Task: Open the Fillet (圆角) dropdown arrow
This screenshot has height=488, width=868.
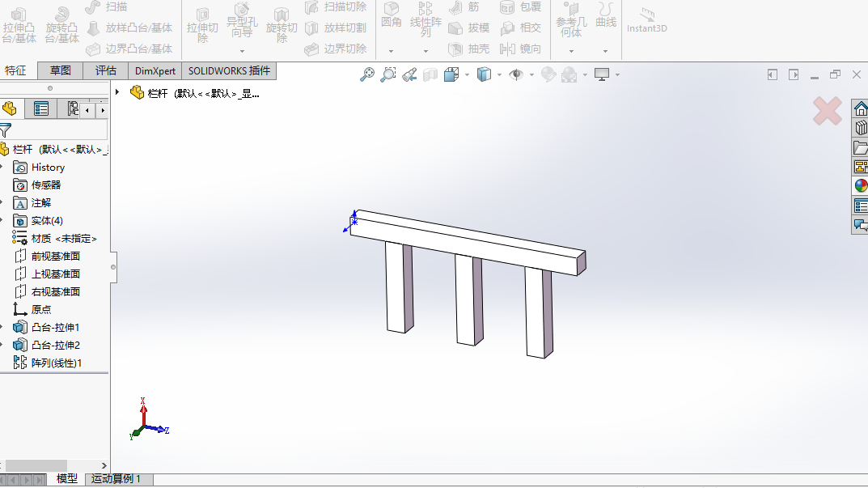Action: click(391, 52)
